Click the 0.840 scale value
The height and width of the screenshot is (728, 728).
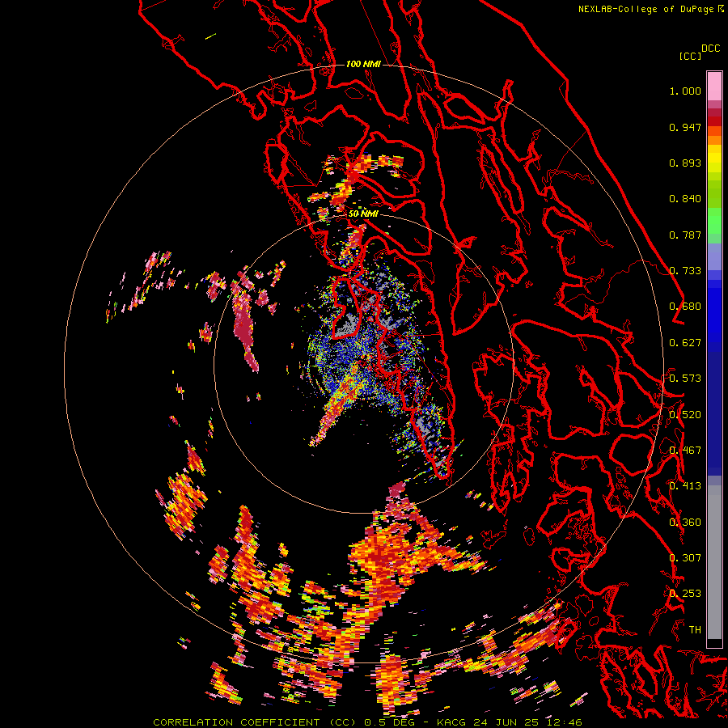point(685,199)
